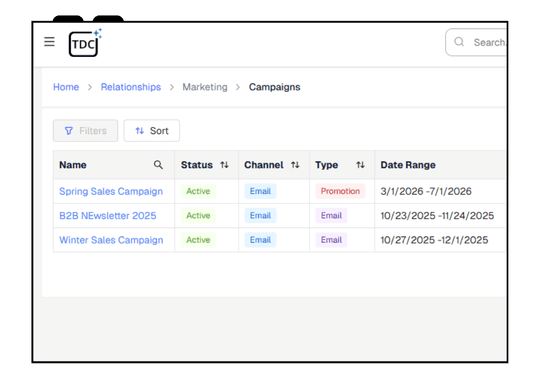Click the Email type badge for B2B NEwsletter 2025
Image resolution: width=540 pixels, height=384 pixels.
(331, 216)
